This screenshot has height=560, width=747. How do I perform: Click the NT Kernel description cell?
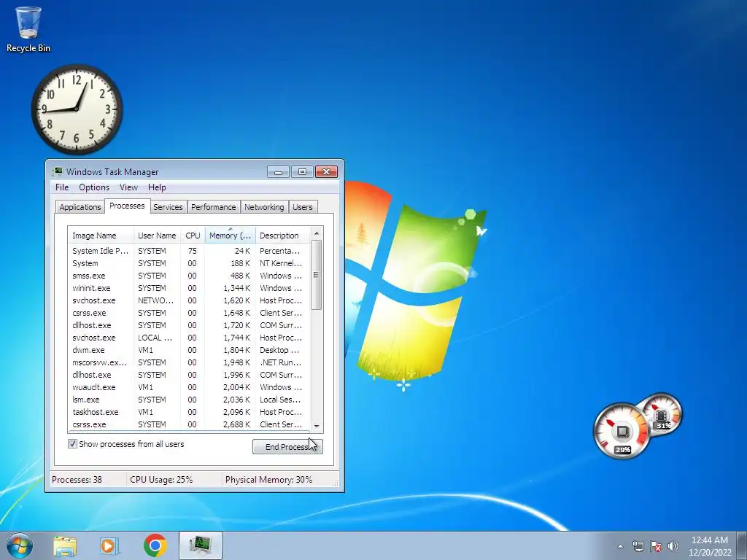pos(281,262)
